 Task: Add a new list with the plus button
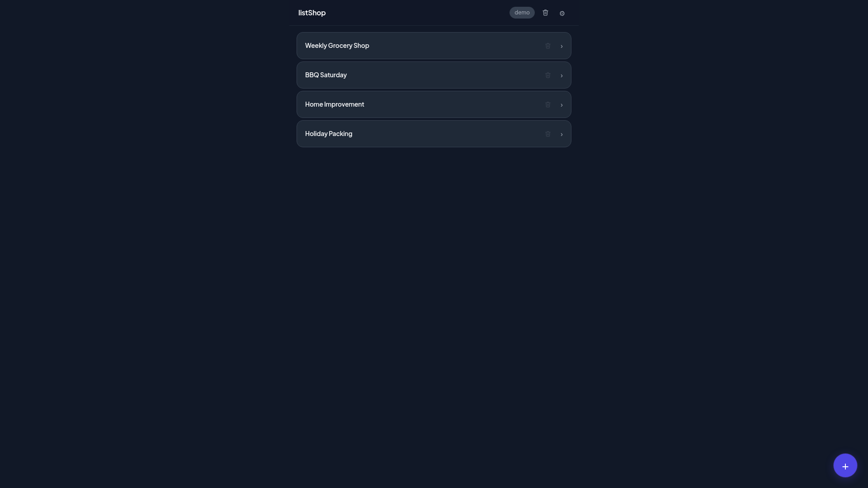coord(845,465)
